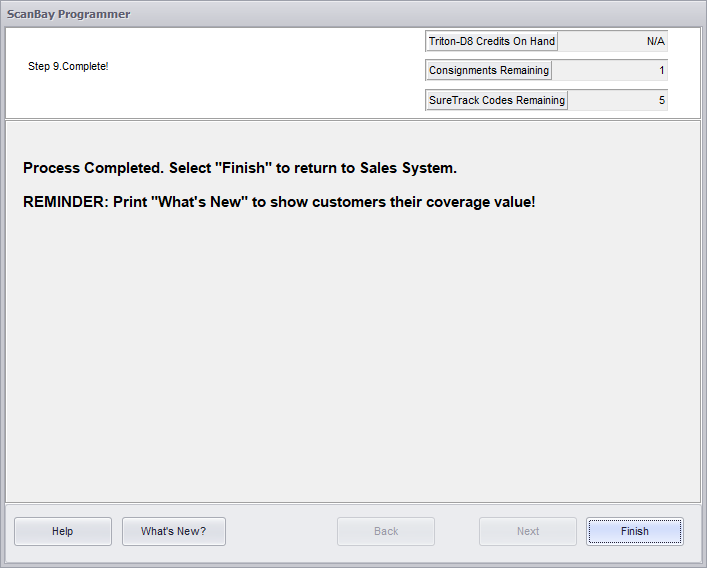Click the Step 9.Complete! status text
The height and width of the screenshot is (570, 708).
(68, 66)
